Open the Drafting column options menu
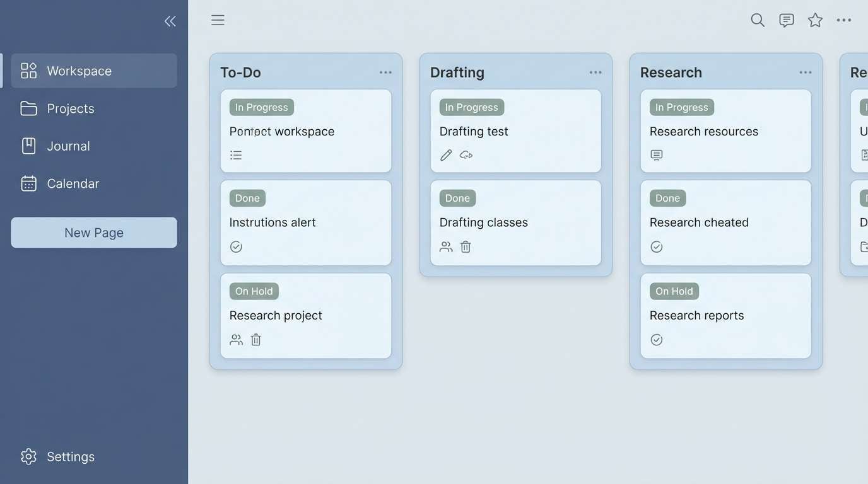Screen dimensions: 868x484 (x=595, y=72)
